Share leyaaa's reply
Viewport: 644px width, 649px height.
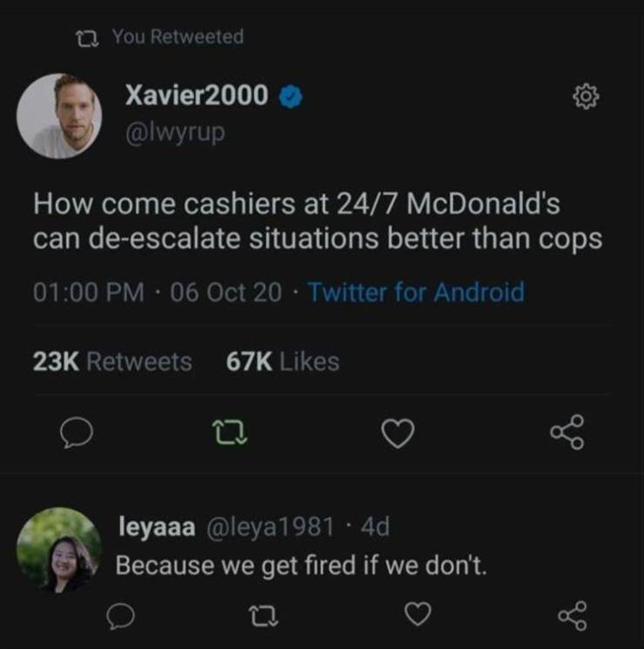coord(574,616)
